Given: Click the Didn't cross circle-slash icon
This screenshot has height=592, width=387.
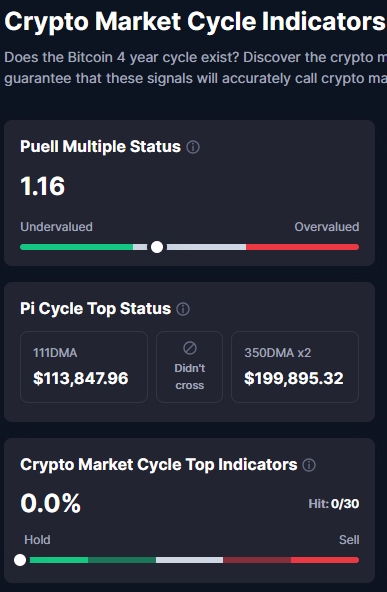Looking at the screenshot, I should pyautogui.click(x=190, y=348).
